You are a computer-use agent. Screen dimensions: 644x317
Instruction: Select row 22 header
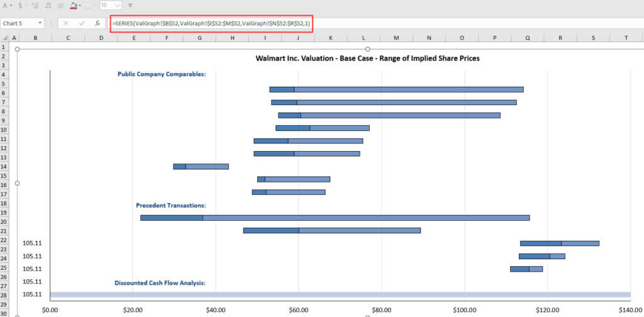[x=4, y=240]
